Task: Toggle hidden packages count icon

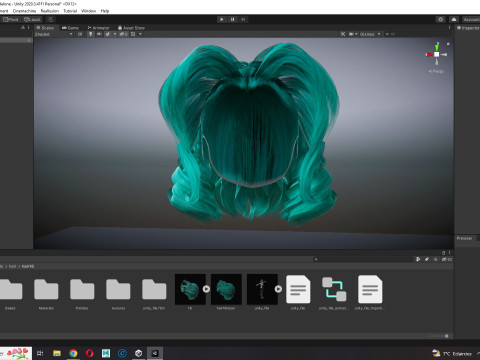Action: coord(447,259)
